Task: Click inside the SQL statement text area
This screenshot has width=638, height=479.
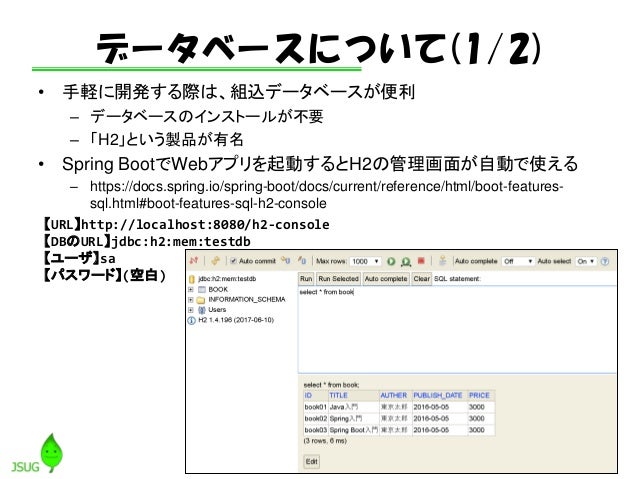Action: [457, 329]
